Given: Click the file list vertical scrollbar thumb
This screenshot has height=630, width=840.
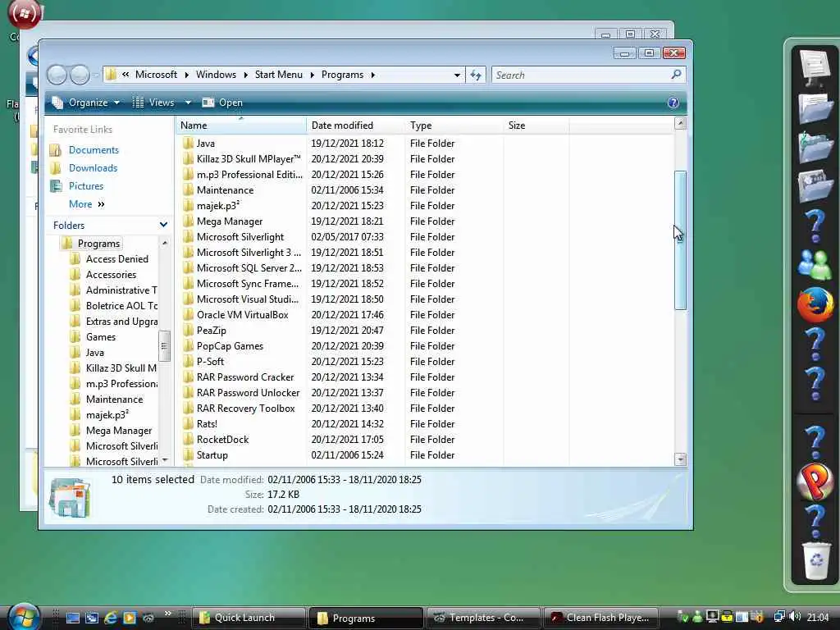Looking at the screenshot, I should (680, 240).
